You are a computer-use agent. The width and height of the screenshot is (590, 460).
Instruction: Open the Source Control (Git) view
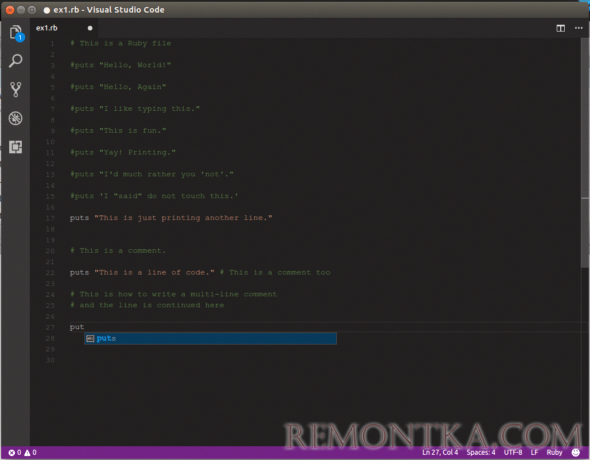[x=15, y=90]
